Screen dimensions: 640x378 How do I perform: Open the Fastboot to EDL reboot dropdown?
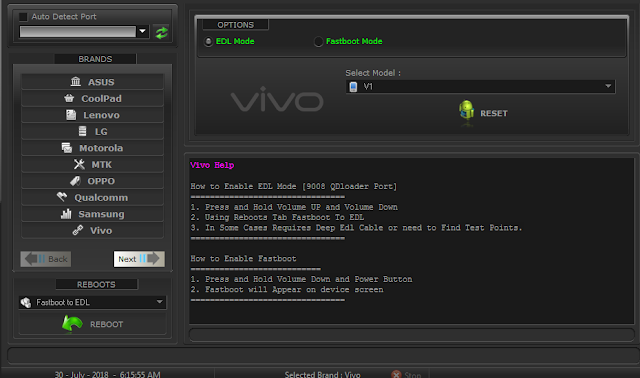[x=92, y=302]
